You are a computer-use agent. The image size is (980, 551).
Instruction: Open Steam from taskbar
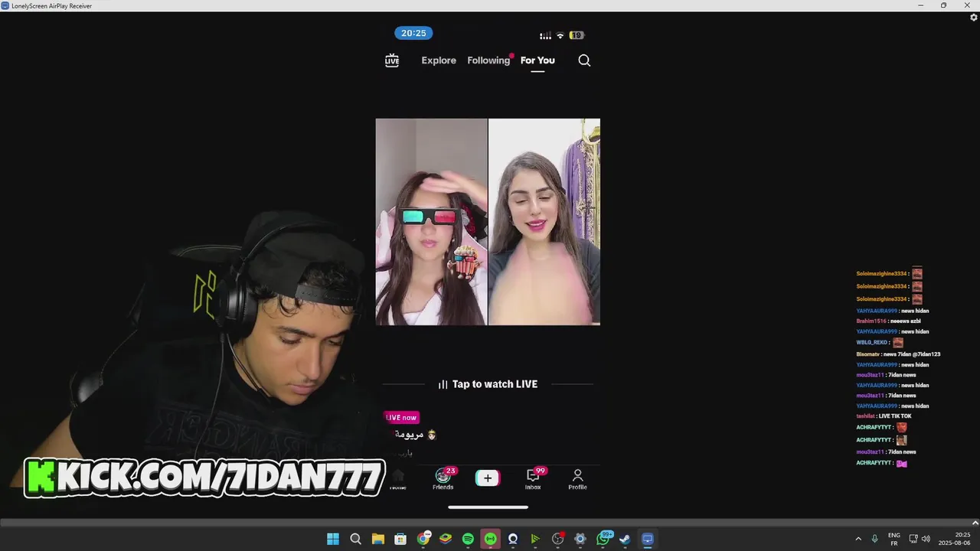click(x=625, y=539)
